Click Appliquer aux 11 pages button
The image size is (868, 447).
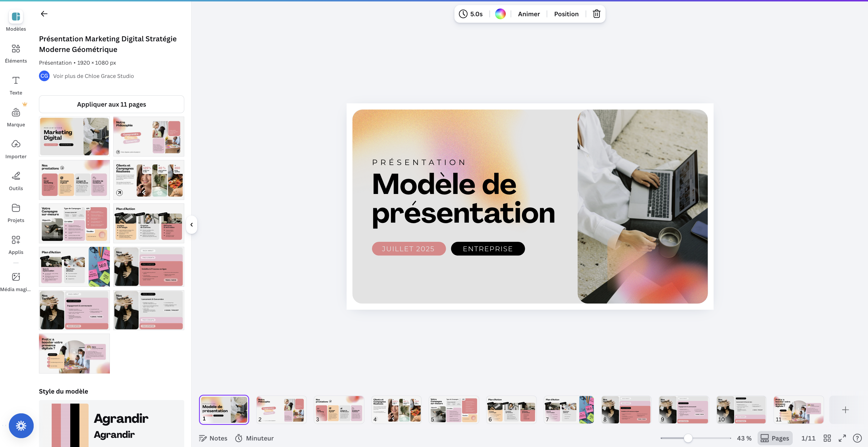click(x=112, y=105)
